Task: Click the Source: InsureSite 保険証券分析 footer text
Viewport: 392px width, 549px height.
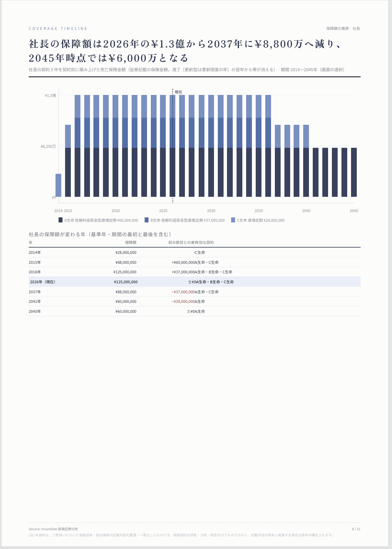Action: point(53,529)
